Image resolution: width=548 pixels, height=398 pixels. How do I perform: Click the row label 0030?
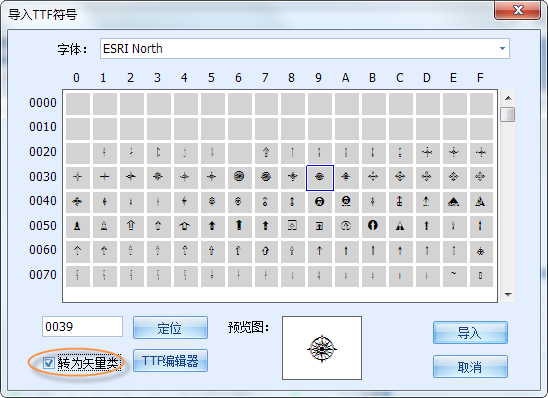click(x=43, y=177)
